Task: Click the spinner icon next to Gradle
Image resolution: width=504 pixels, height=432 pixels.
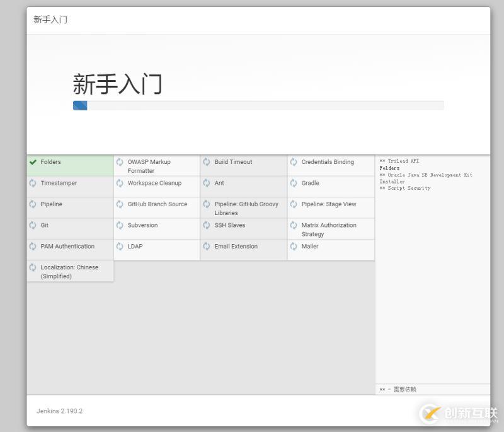Action: tap(293, 183)
